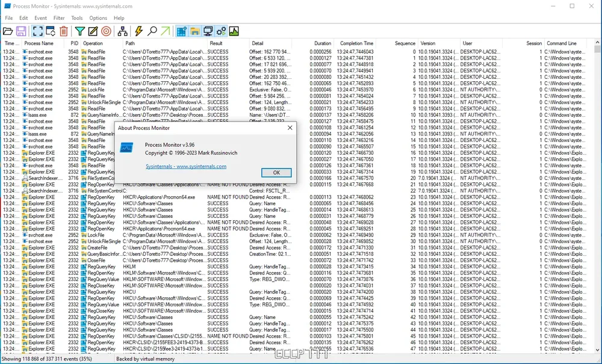Click the Duration column header
Viewport: 602px width, 364px height.
click(323, 43)
